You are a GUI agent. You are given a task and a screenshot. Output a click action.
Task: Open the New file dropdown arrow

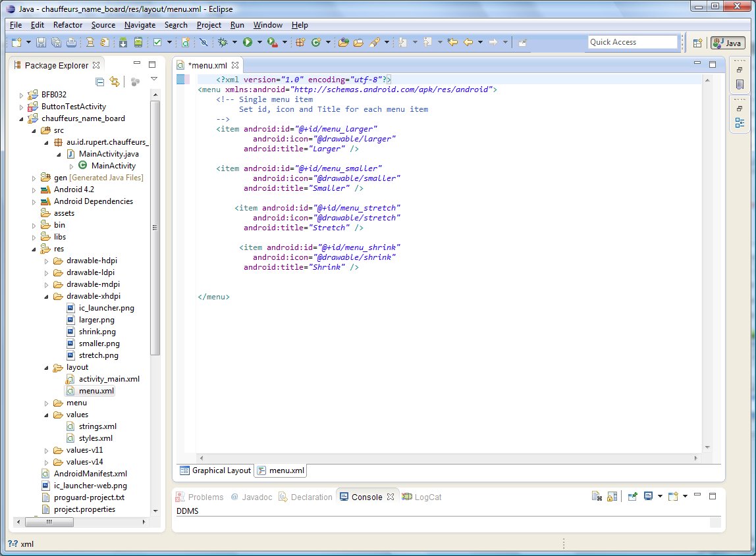point(28,42)
